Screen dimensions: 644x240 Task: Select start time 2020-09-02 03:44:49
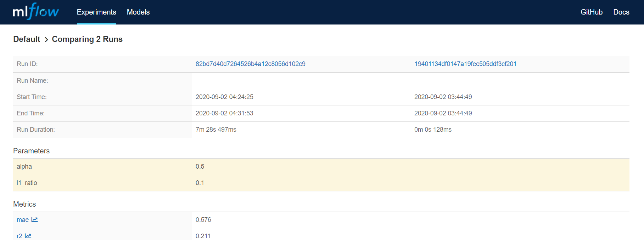[443, 97]
